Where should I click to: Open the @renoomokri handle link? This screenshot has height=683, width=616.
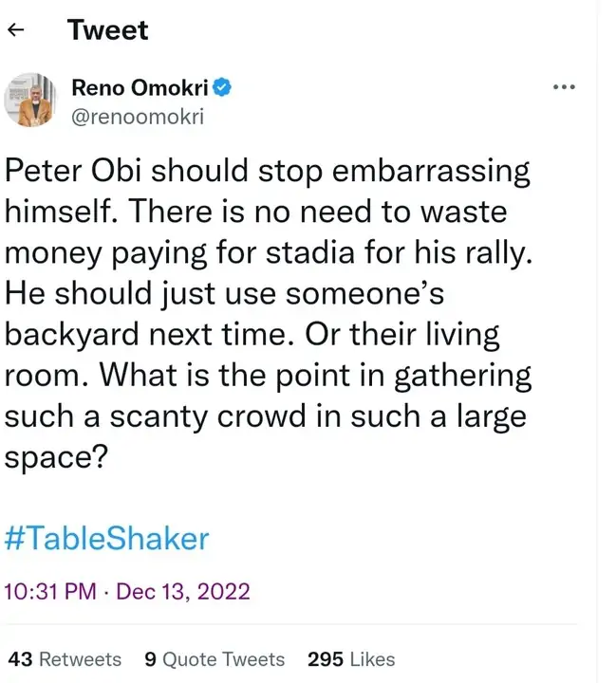click(137, 116)
